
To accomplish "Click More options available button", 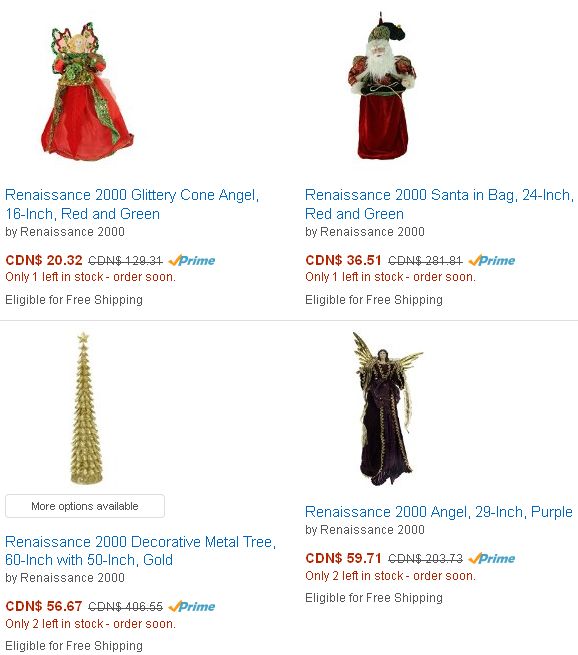I will click(x=85, y=506).
